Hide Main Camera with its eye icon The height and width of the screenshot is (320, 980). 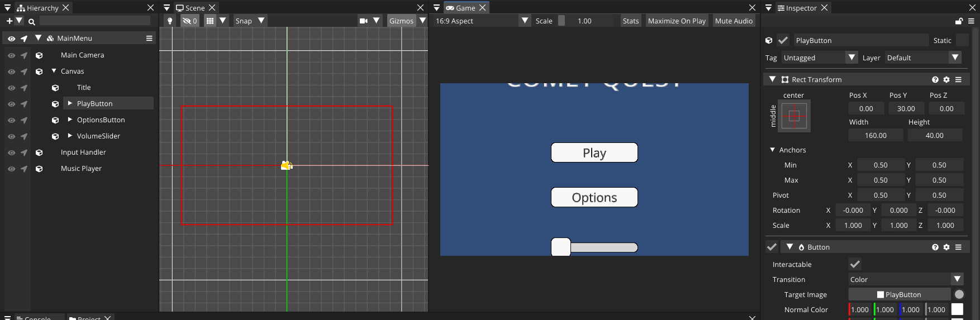11,55
